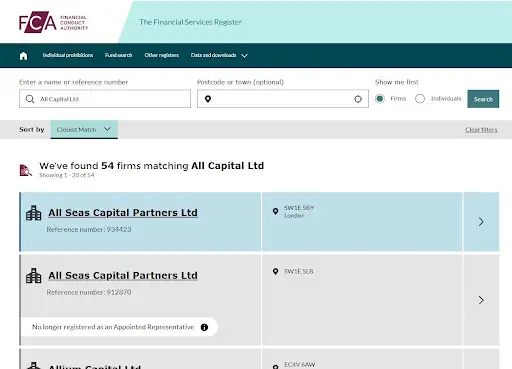Viewport: 512px width, 369px height.
Task: Open firm 934423 via right chevron
Action: (x=481, y=222)
